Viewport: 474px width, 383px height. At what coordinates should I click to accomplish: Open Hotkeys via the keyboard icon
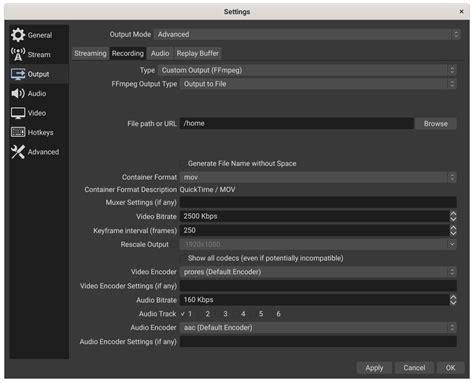click(x=18, y=132)
